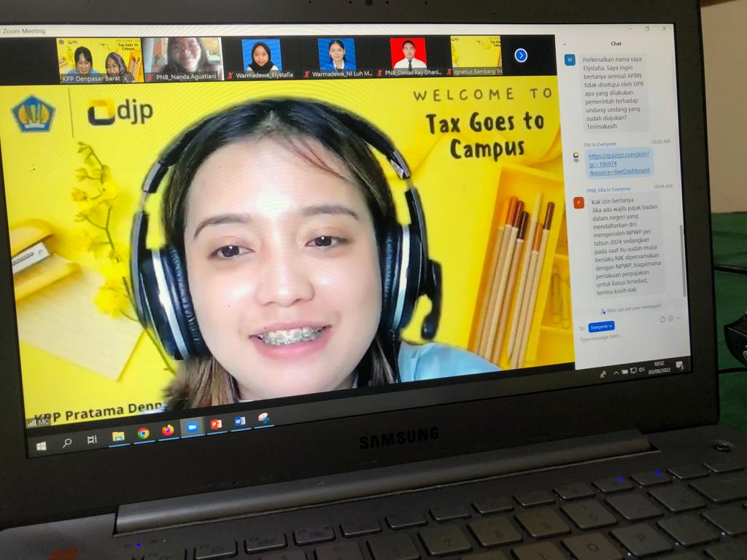Launch Google Chrome from the taskbar
The image size is (747, 560).
(x=143, y=433)
